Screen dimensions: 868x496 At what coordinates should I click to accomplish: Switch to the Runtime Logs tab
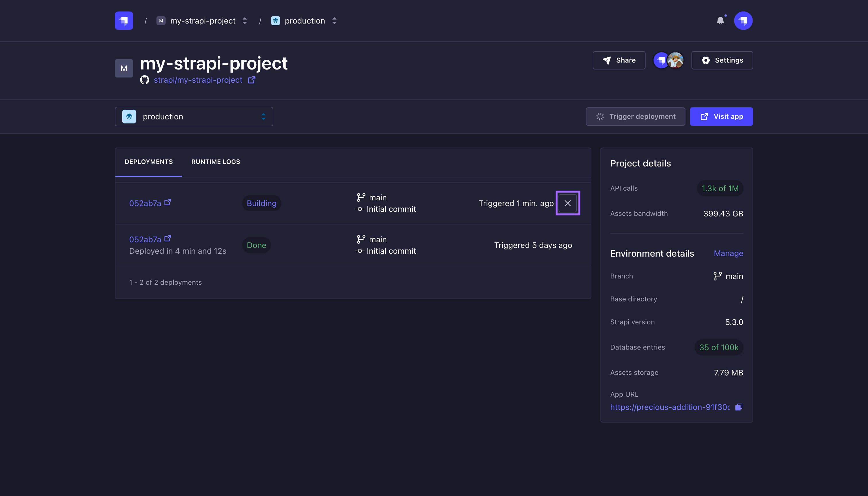(x=215, y=162)
